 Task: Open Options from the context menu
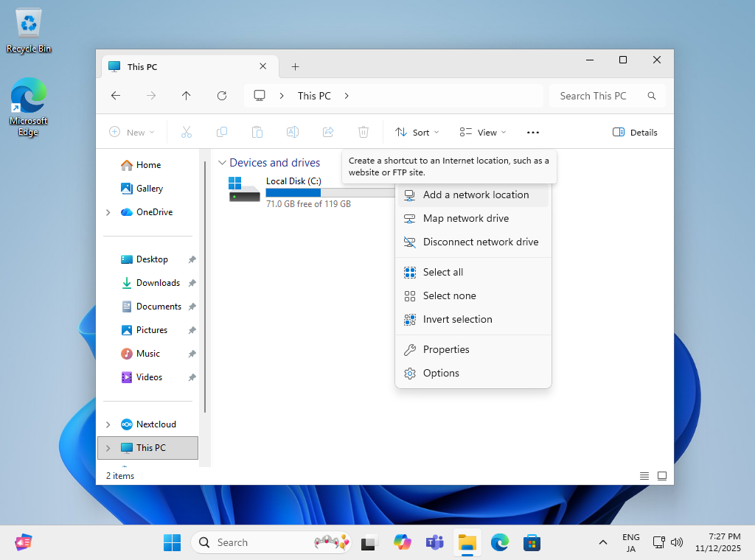coord(441,374)
